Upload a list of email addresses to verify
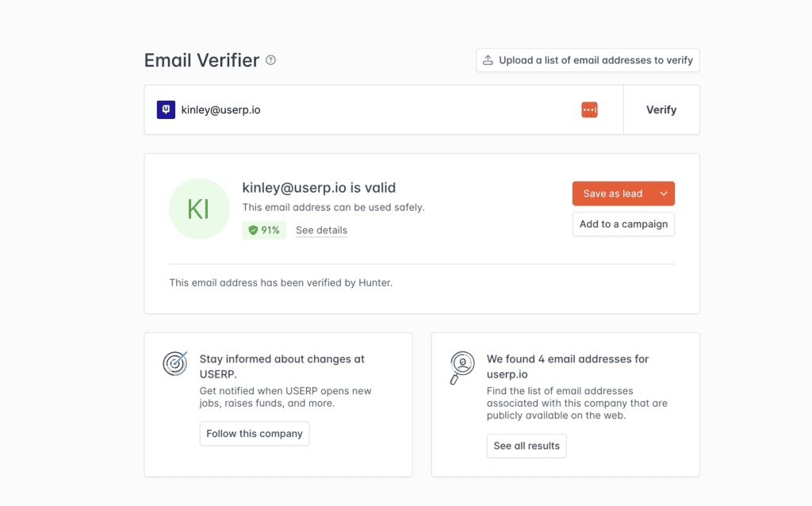The height and width of the screenshot is (506, 812). (x=588, y=60)
